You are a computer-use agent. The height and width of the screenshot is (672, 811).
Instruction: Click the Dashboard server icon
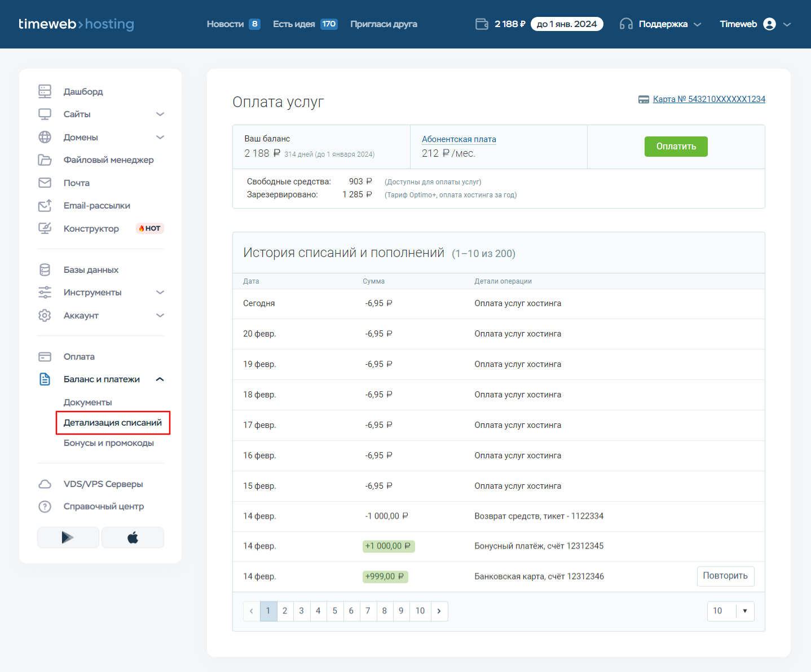pos(45,91)
